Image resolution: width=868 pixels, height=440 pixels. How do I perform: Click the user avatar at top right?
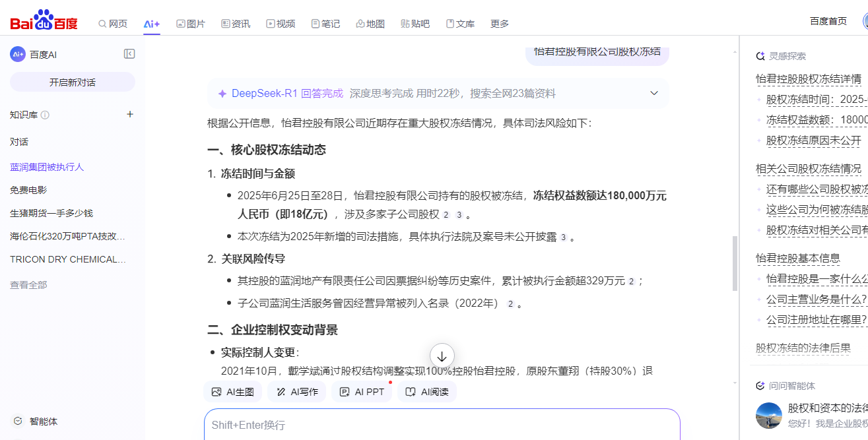[864, 21]
